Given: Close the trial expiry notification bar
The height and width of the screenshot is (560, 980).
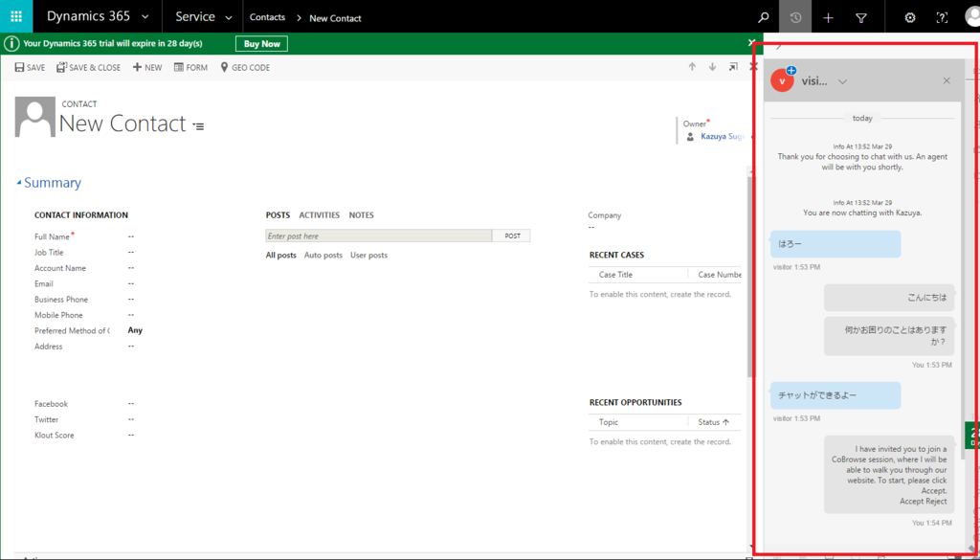Looking at the screenshot, I should click(752, 42).
